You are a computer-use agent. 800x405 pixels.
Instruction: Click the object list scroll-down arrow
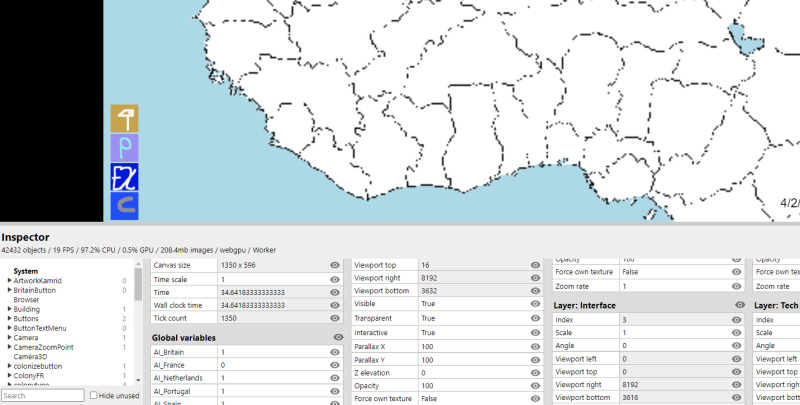point(138,381)
